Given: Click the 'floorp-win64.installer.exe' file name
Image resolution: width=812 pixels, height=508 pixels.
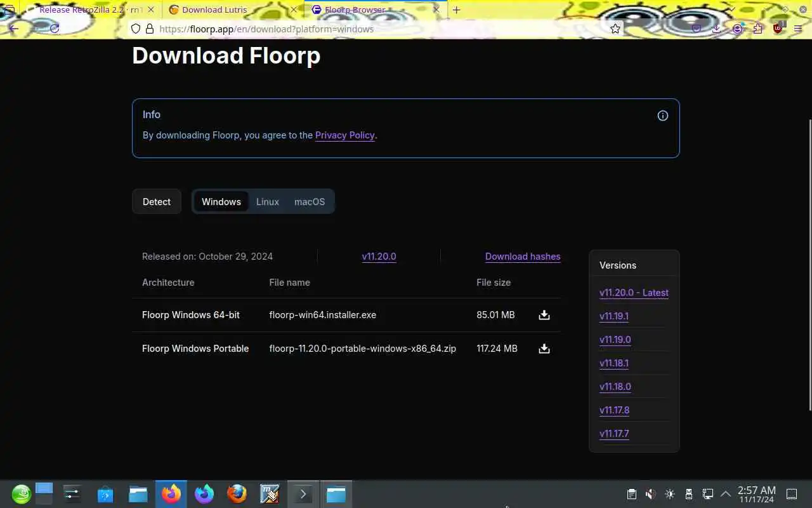Looking at the screenshot, I should tap(323, 315).
